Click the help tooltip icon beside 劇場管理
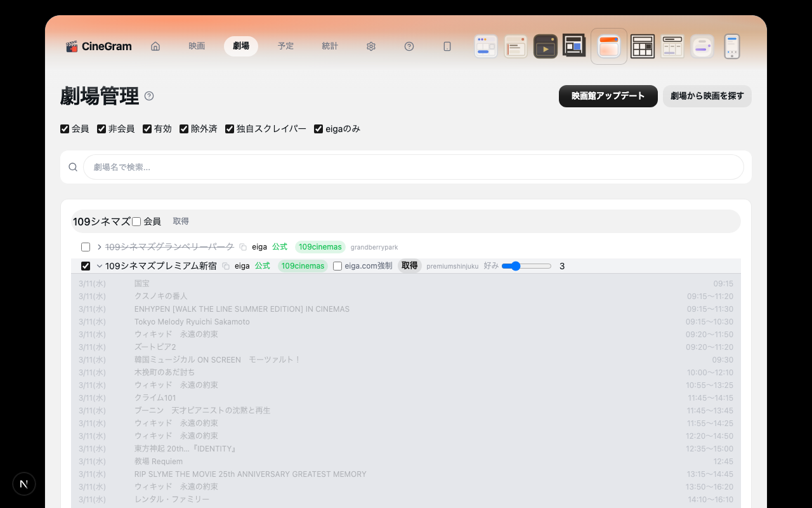The height and width of the screenshot is (508, 812). click(149, 95)
